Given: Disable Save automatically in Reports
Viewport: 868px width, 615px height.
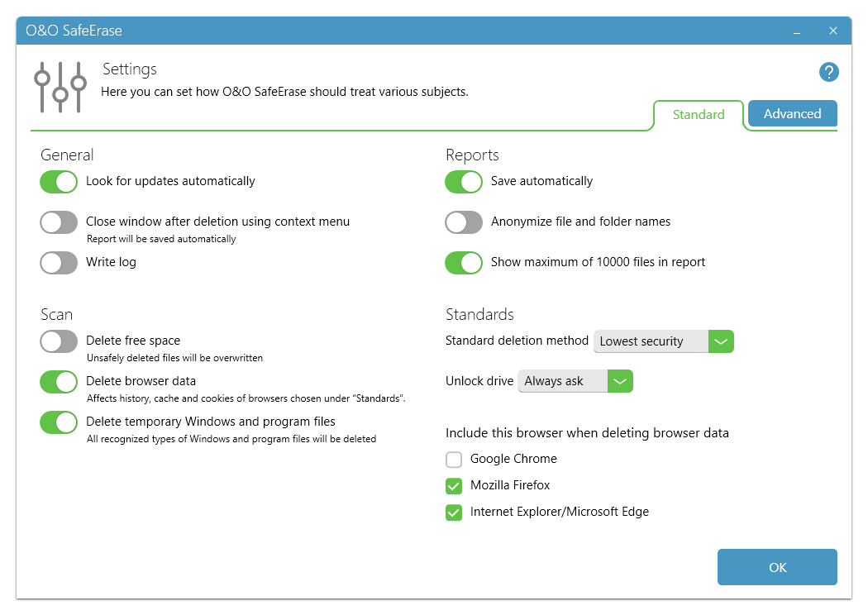Looking at the screenshot, I should point(464,182).
